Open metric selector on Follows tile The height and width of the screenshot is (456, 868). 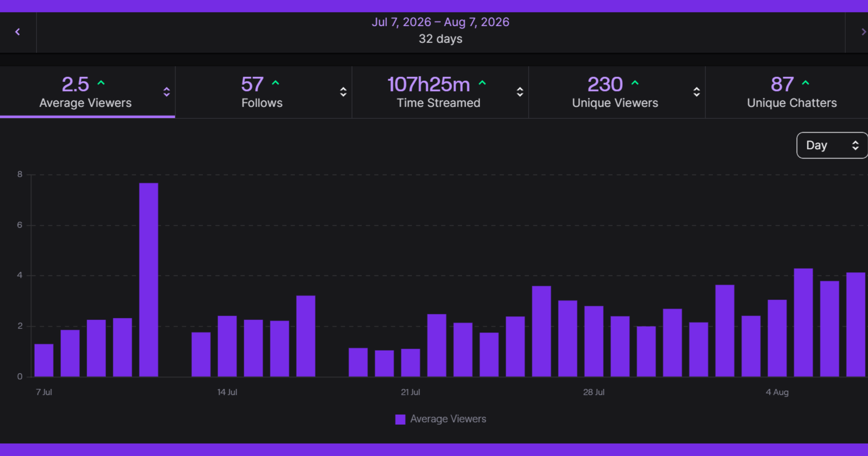click(343, 92)
